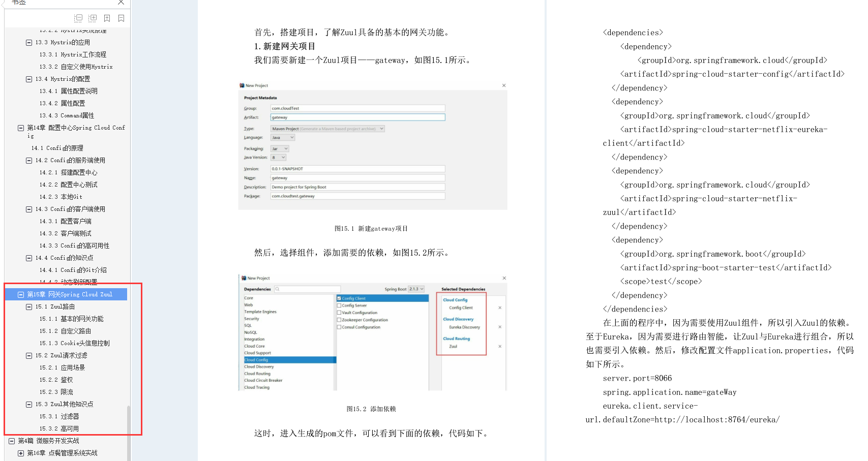
Task: Go to bookmark 14.3.2 客户端测试
Action: (x=65, y=233)
